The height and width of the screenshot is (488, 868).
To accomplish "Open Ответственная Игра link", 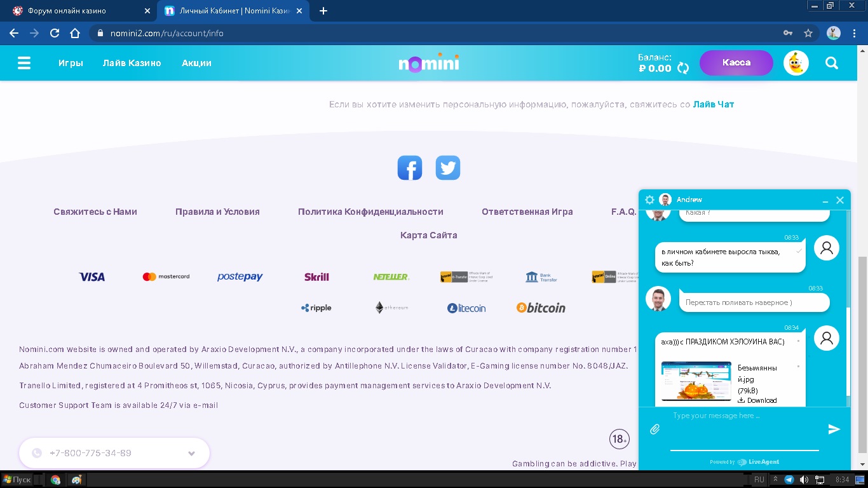I will [x=527, y=212].
